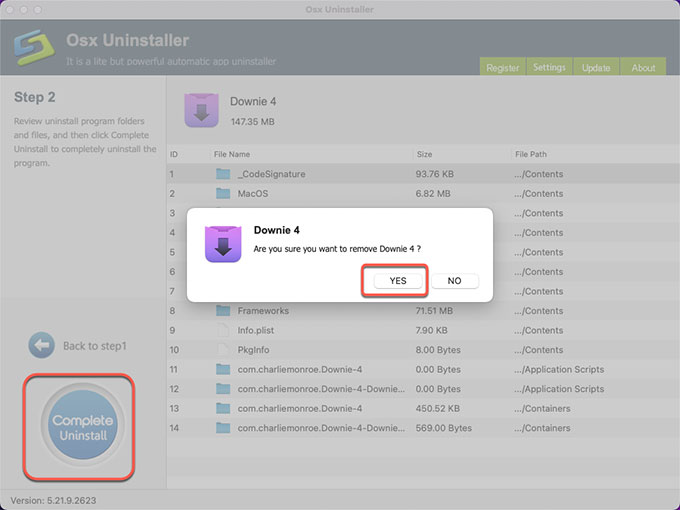Select the _CodeSignature folder icon
Screen dimensions: 680x510
point(223,174)
